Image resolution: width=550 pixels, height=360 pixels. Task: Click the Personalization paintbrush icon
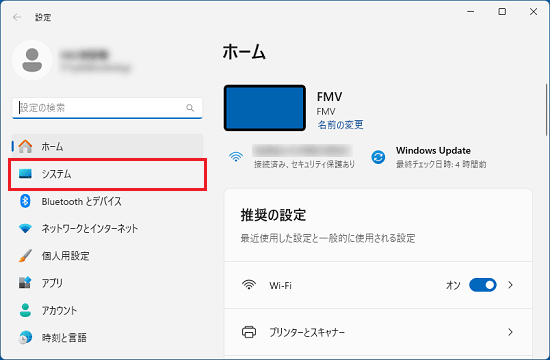[25, 256]
